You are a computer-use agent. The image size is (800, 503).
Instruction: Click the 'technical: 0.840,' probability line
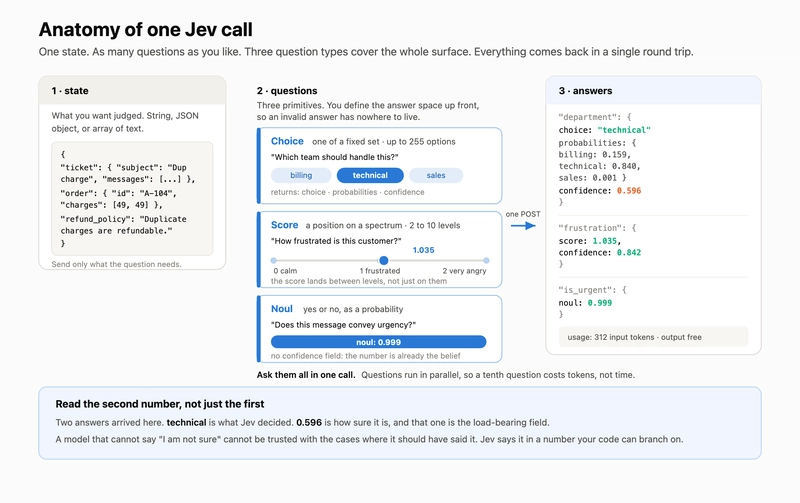tap(599, 166)
